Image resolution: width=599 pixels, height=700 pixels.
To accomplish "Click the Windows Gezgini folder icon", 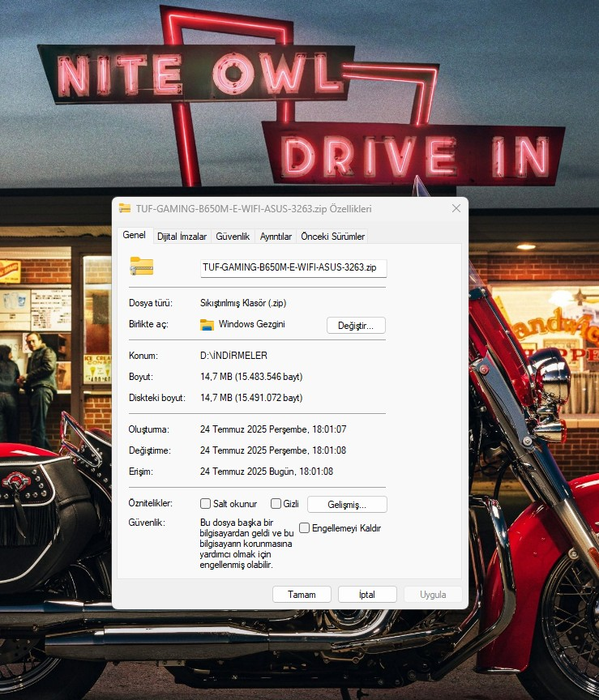I will click(x=207, y=325).
